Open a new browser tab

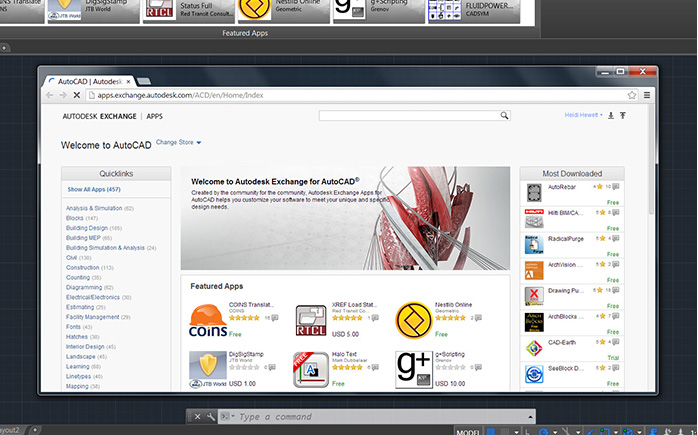tap(144, 81)
